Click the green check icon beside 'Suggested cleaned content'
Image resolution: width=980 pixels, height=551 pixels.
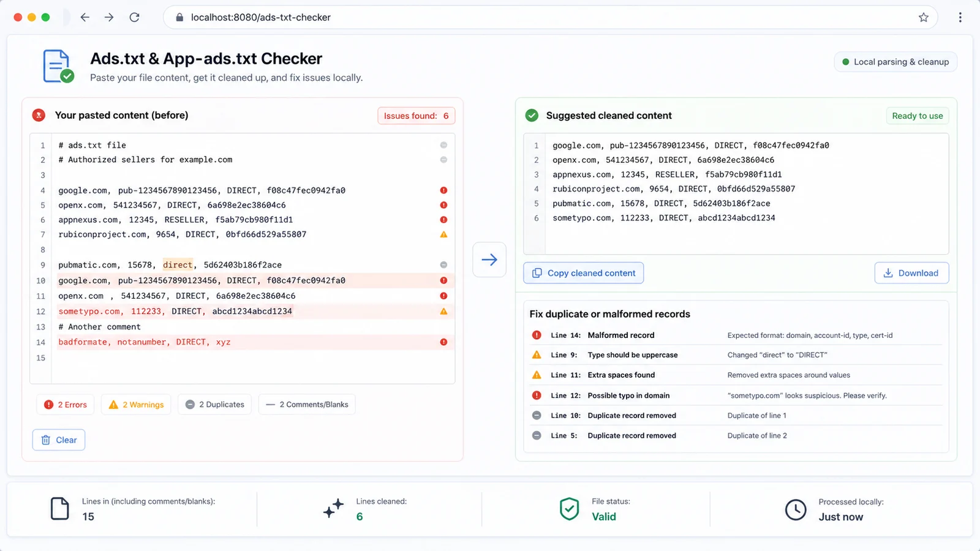(532, 116)
